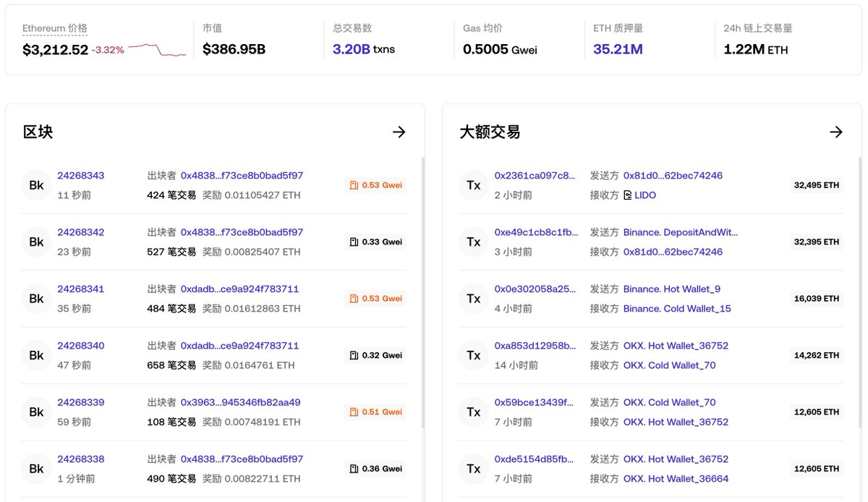Click the market cap value $386.95B
The height and width of the screenshot is (502, 868).
[234, 50]
